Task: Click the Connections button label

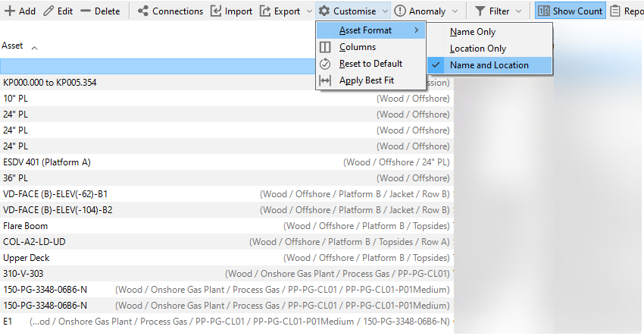Action: pos(177,11)
